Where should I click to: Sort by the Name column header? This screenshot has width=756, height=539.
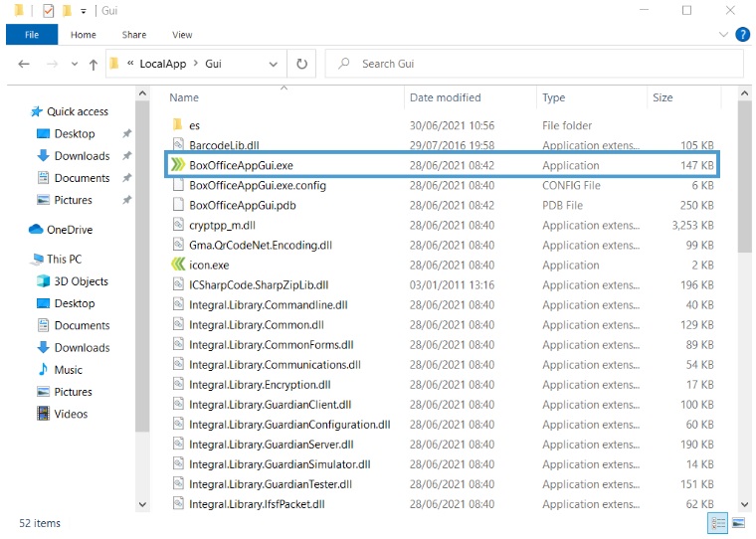(x=184, y=97)
